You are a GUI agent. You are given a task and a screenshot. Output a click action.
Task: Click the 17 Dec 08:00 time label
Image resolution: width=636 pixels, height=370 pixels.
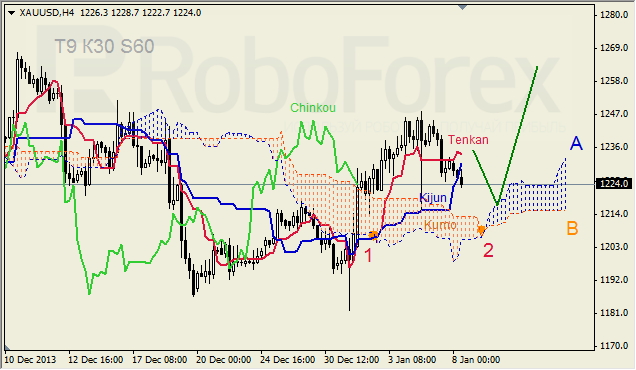point(160,360)
